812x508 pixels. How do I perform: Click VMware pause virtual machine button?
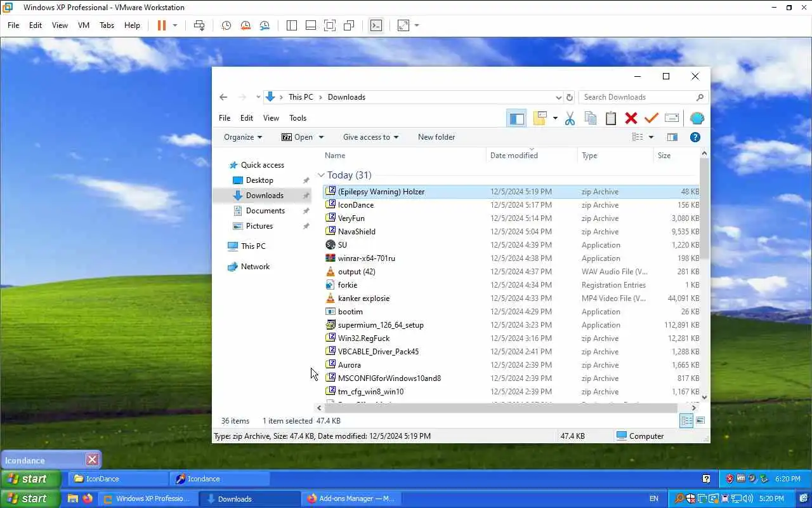click(161, 25)
